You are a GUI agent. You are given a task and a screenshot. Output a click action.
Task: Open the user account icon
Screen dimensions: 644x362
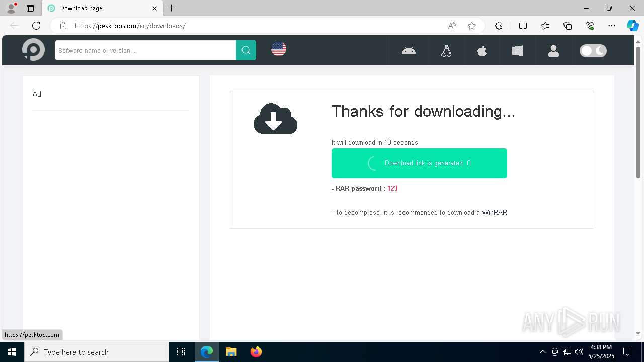pyautogui.click(x=553, y=50)
